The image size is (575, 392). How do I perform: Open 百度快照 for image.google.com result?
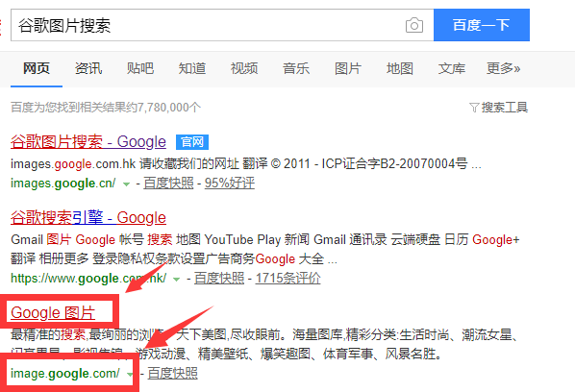pyautogui.click(x=173, y=374)
